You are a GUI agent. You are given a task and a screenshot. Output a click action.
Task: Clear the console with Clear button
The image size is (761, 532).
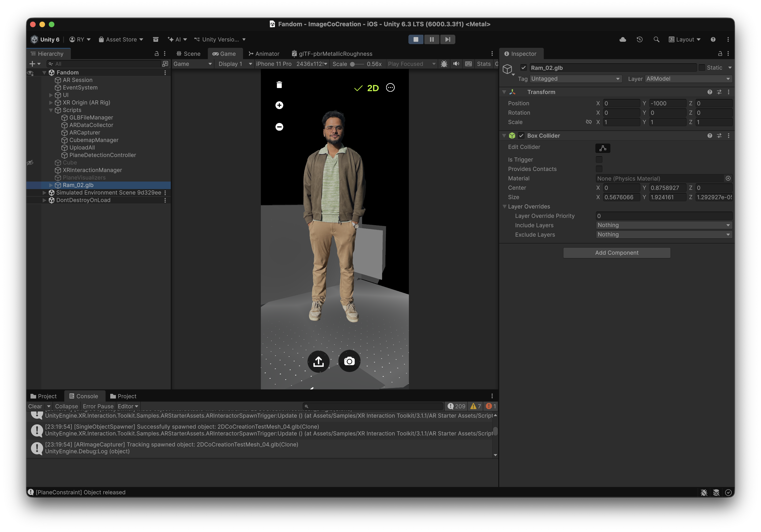click(x=35, y=406)
